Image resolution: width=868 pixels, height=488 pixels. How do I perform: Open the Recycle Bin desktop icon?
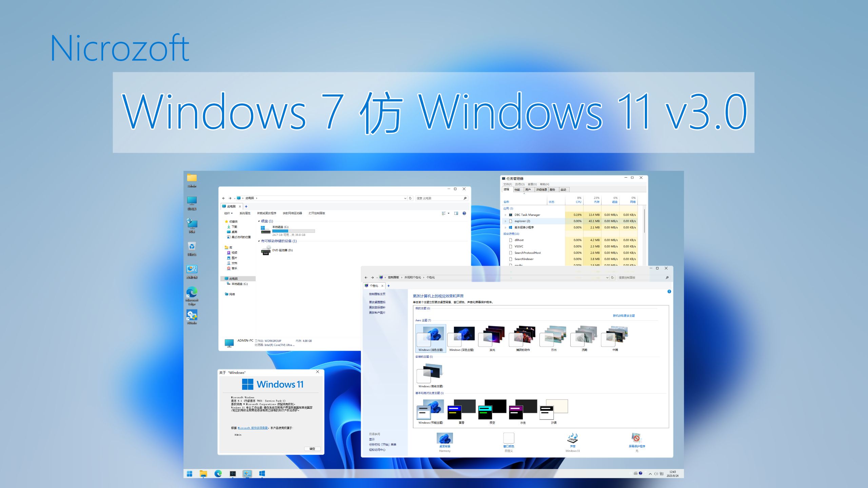(192, 248)
